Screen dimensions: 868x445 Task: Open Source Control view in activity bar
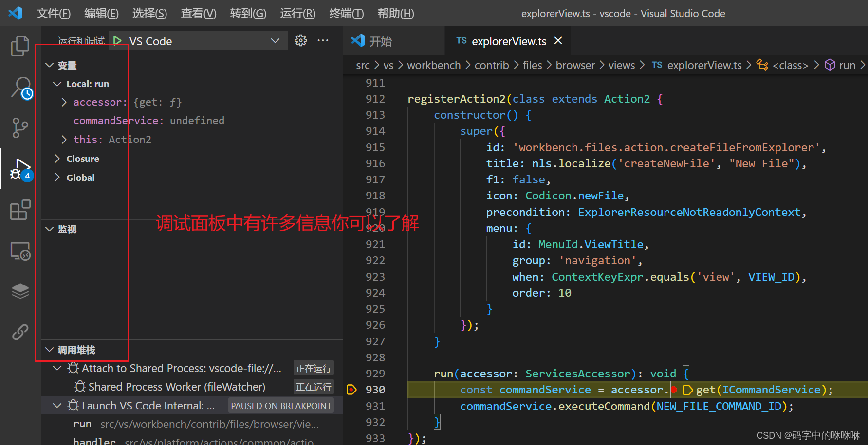click(x=20, y=127)
